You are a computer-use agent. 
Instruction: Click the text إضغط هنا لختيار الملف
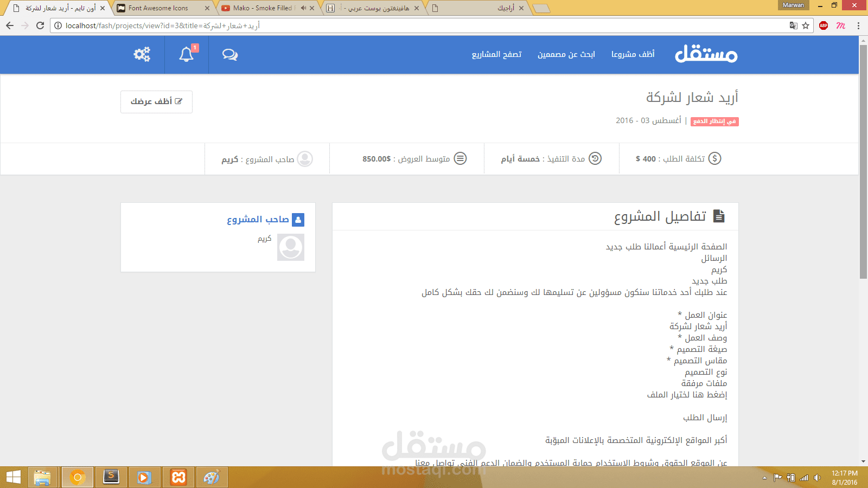(687, 394)
